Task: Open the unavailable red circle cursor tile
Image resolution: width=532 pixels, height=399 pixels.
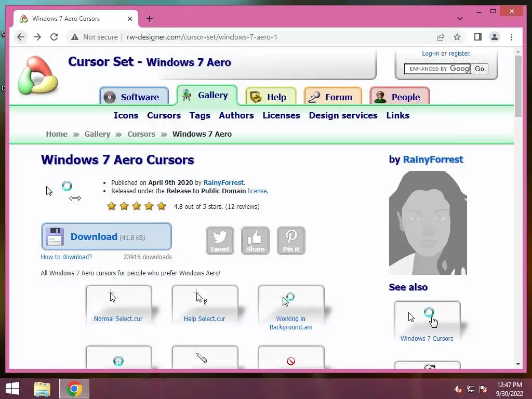Action: [x=291, y=357]
